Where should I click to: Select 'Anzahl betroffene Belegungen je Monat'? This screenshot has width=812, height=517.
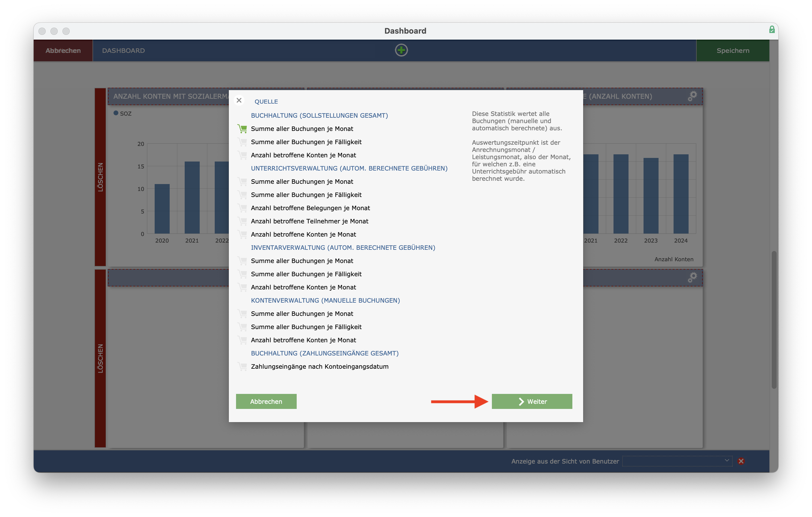[310, 208]
